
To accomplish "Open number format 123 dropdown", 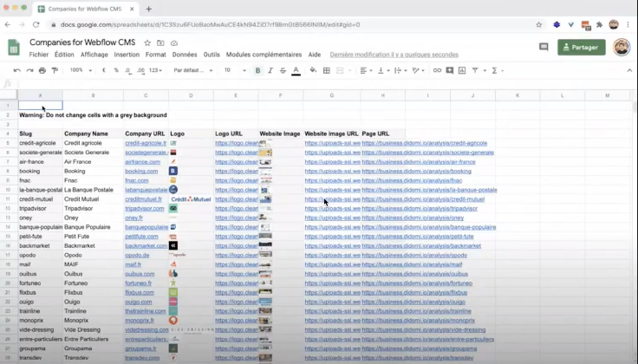I will (x=155, y=70).
